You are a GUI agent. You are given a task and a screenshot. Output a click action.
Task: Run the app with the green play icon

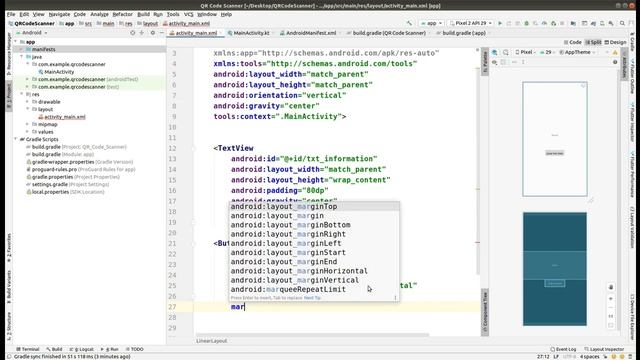pyautogui.click(x=500, y=23)
